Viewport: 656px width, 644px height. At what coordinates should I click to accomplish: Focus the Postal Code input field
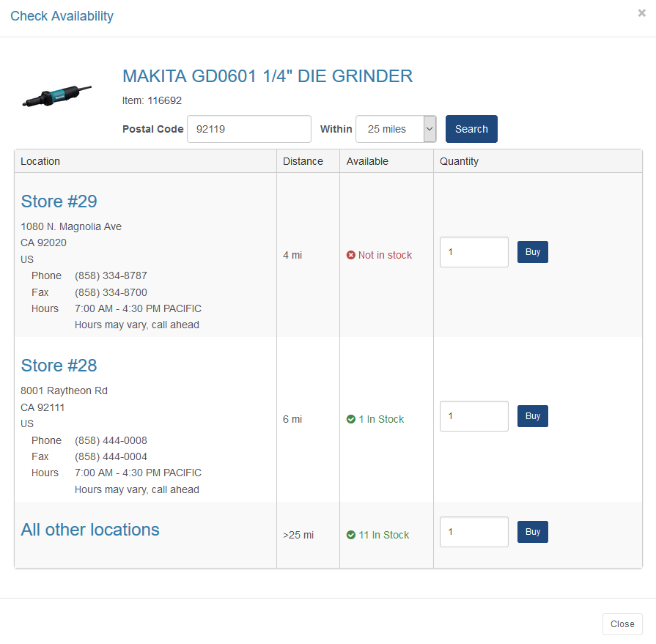tap(249, 129)
